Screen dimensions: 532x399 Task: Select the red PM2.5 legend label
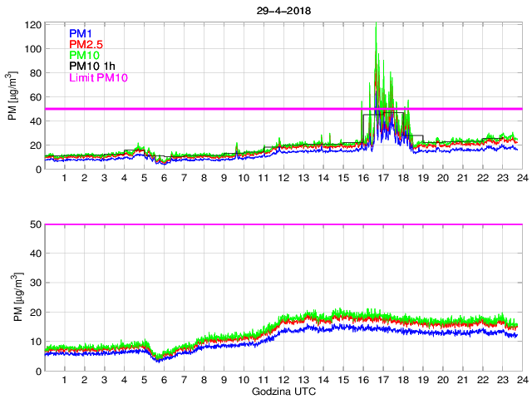click(86, 43)
